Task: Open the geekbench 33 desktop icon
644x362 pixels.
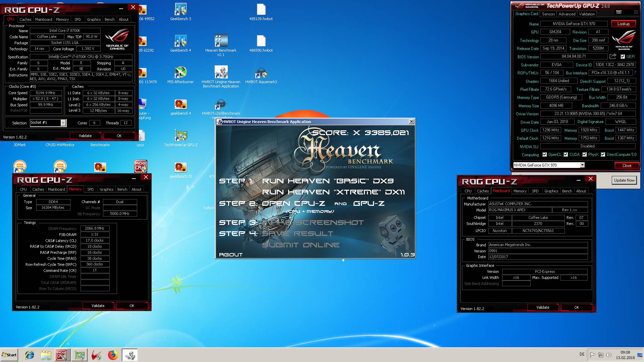Action: tap(180, 170)
